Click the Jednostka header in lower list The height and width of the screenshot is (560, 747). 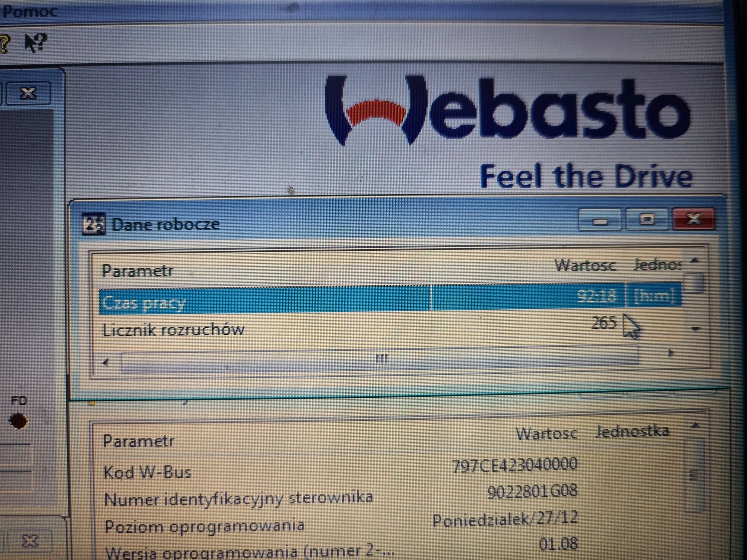click(632, 431)
